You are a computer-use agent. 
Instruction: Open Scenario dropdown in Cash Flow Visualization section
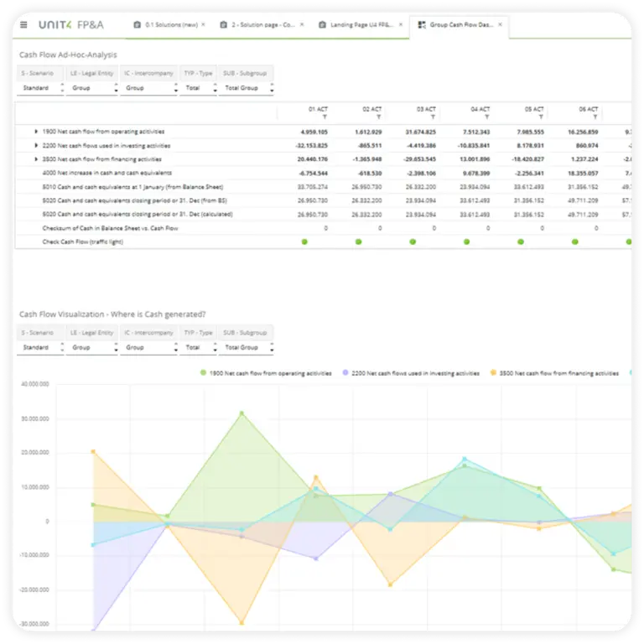click(x=40, y=347)
